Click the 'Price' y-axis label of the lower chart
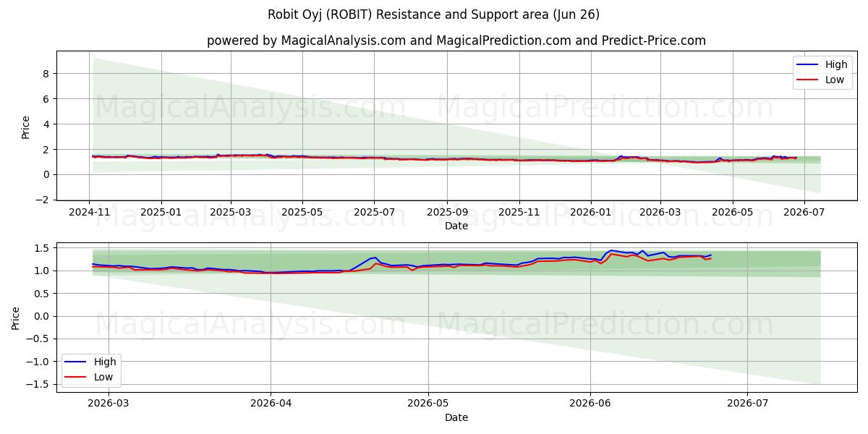Viewport: 868px width, 434px height. 17,318
